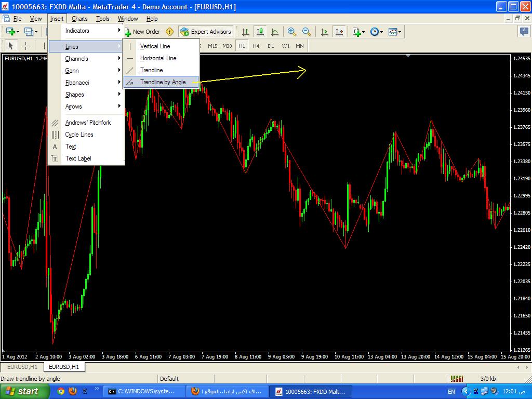Click the New Order button
532x399 pixels.
(x=142, y=32)
